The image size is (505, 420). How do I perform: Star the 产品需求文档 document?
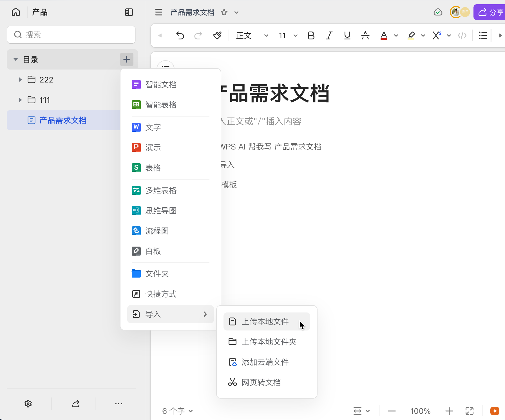point(224,12)
